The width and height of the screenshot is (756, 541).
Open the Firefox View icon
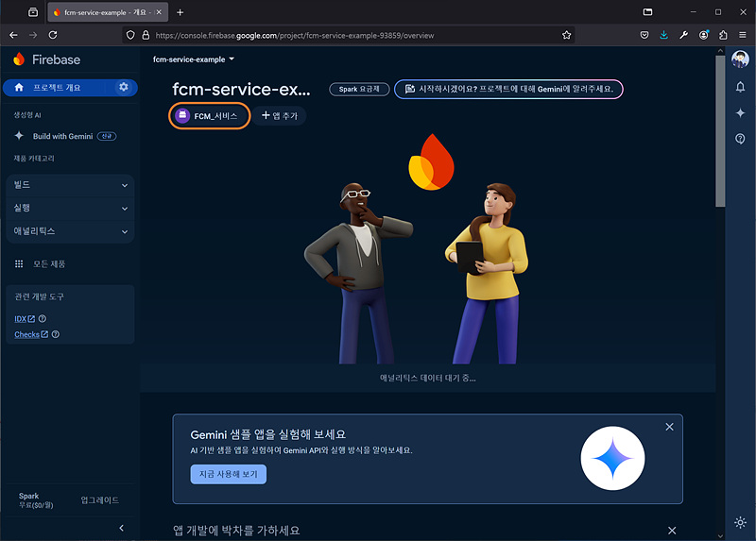click(x=33, y=12)
